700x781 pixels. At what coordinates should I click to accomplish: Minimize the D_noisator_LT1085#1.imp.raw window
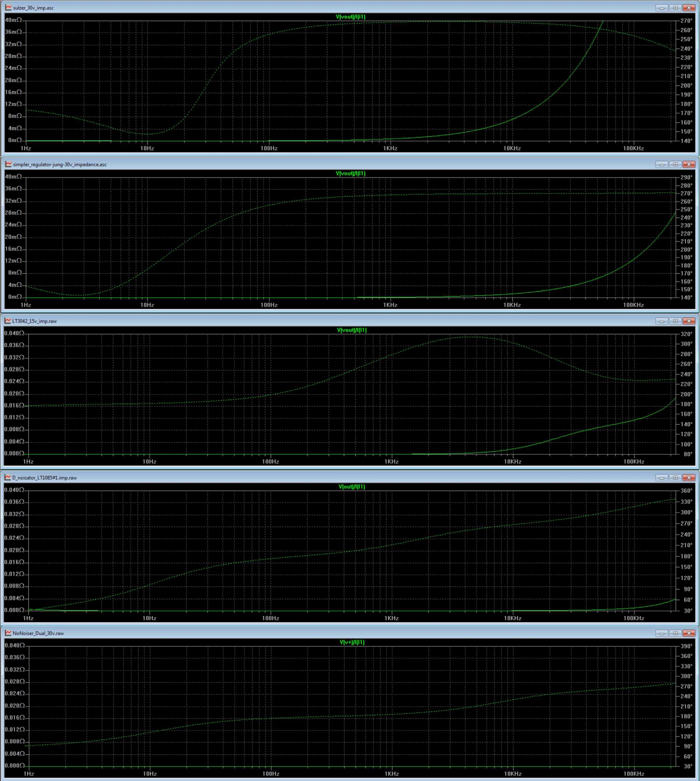pos(661,478)
